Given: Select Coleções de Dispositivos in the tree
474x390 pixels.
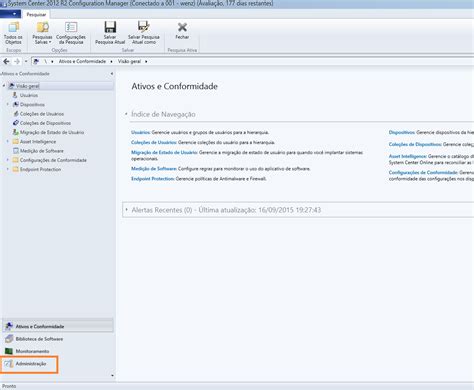Looking at the screenshot, I should pyautogui.click(x=45, y=123).
